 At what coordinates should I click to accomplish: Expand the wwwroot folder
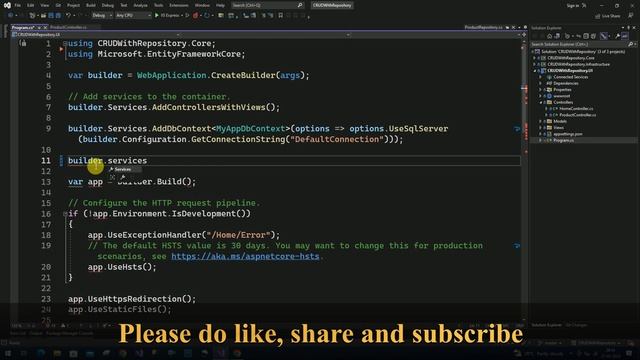[x=540, y=96]
